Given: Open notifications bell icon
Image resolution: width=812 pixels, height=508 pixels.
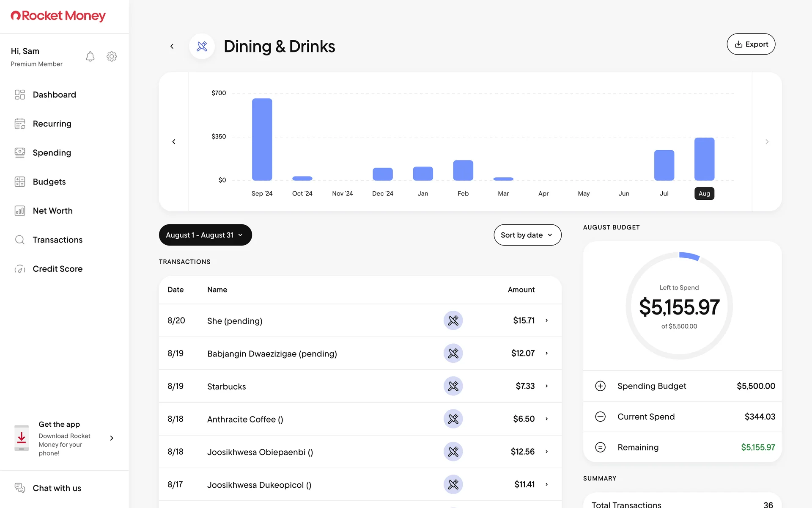Looking at the screenshot, I should click(x=90, y=57).
